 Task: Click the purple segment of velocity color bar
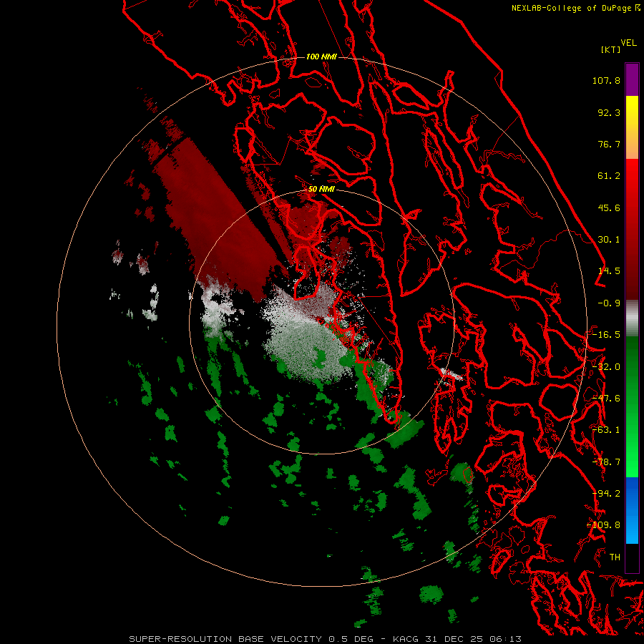pos(632,79)
